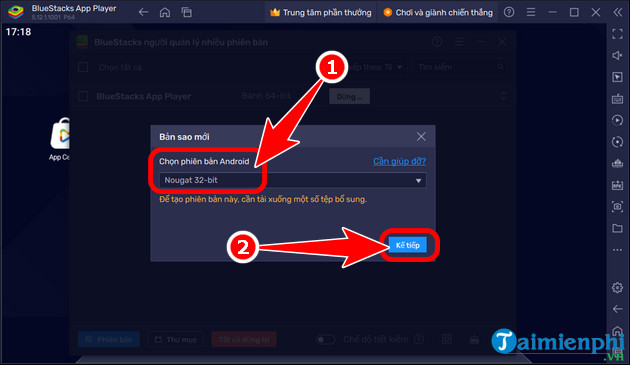Click the sidebar circle icon with play triangle
Image resolution: width=630 pixels, height=365 pixels.
coord(617,120)
